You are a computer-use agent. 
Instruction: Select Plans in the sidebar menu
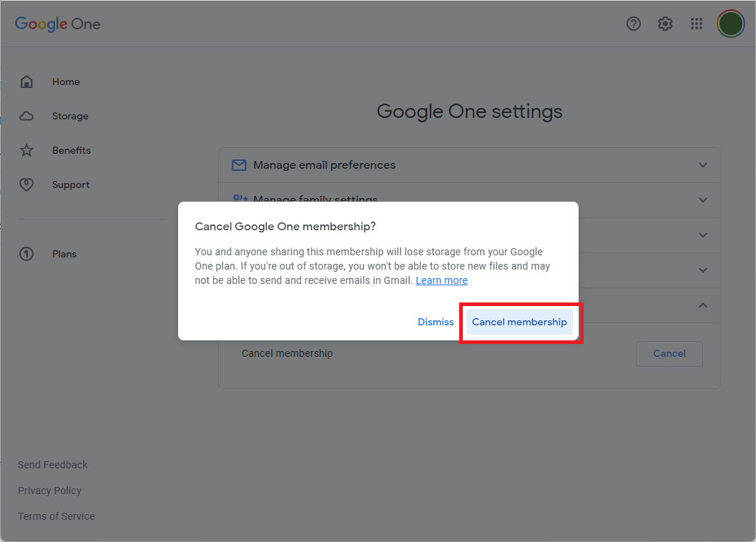[x=64, y=254]
